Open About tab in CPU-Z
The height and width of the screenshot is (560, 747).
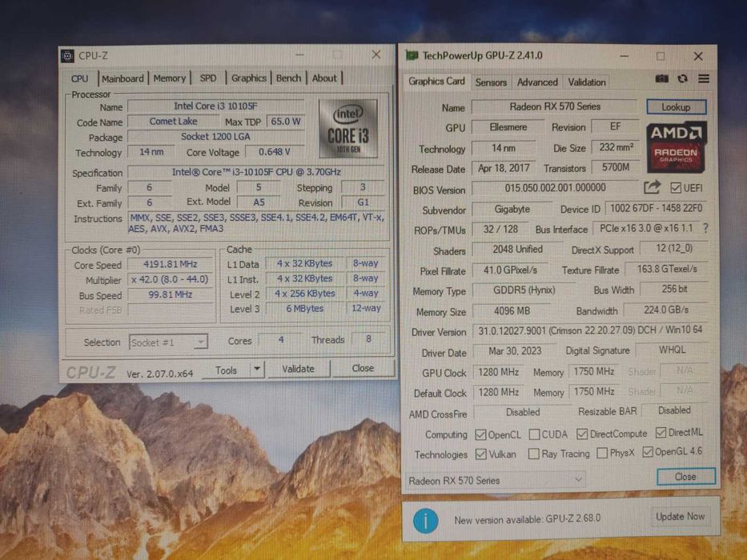tap(324, 78)
